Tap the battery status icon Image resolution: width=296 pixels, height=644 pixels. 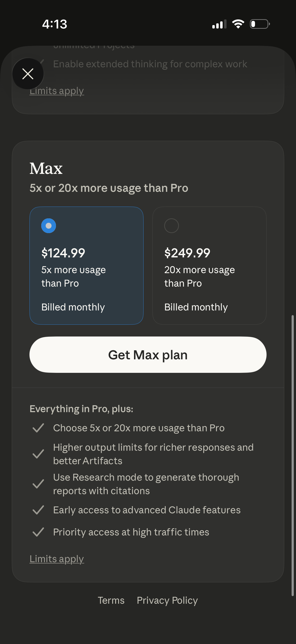point(259,24)
